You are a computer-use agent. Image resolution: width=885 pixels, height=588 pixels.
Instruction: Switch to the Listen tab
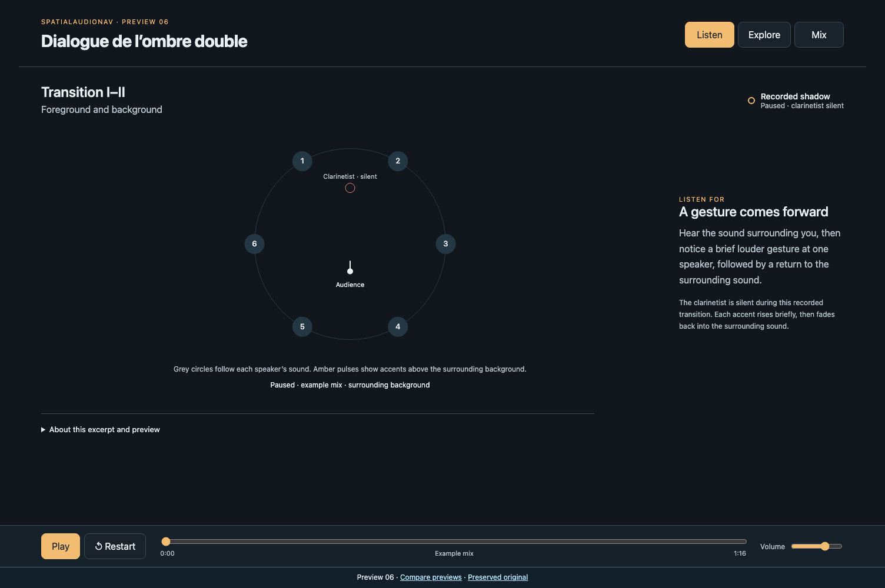click(x=710, y=35)
